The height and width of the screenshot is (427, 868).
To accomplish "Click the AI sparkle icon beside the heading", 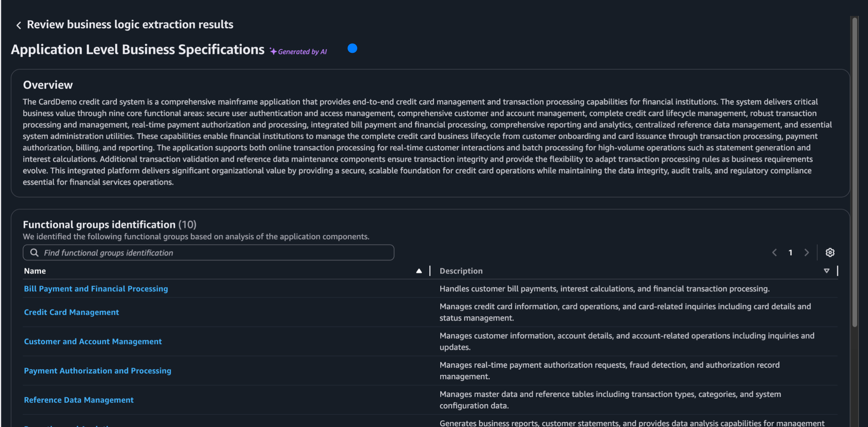I will [273, 50].
